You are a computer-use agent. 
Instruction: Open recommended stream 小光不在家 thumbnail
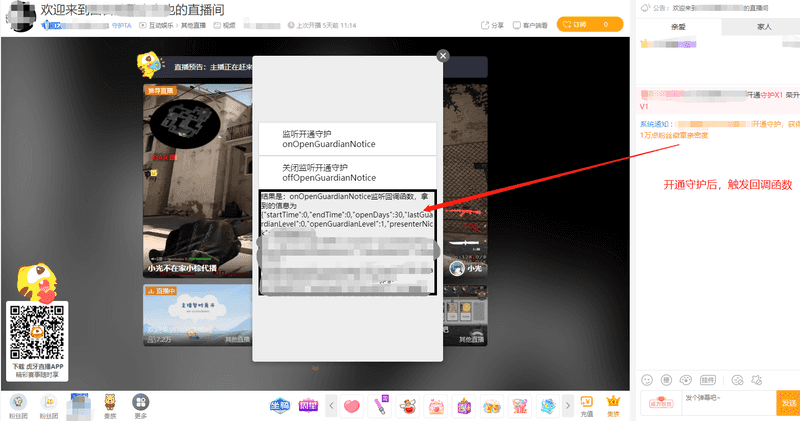point(197,181)
